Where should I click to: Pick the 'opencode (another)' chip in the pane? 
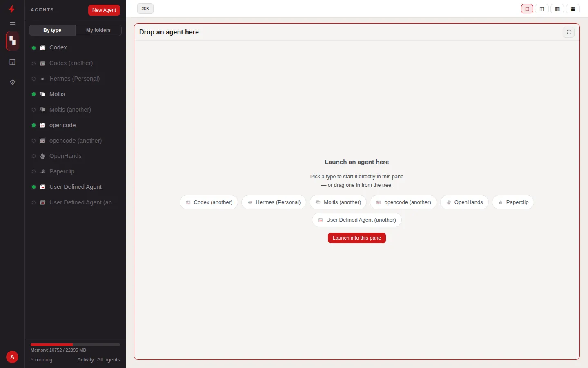(403, 202)
